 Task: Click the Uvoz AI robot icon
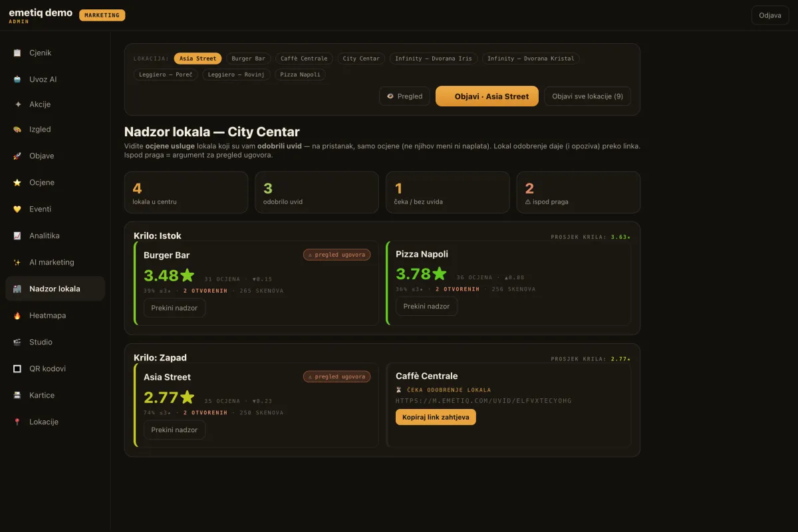[17, 79]
